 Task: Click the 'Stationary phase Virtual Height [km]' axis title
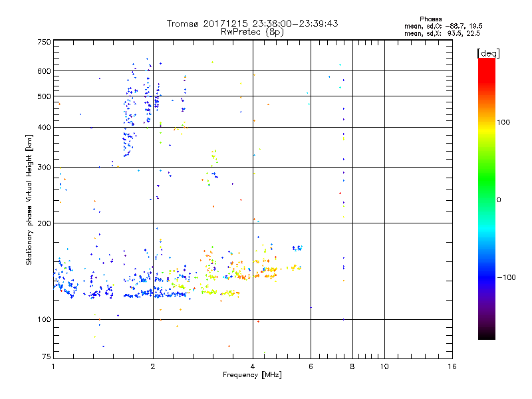(29, 199)
